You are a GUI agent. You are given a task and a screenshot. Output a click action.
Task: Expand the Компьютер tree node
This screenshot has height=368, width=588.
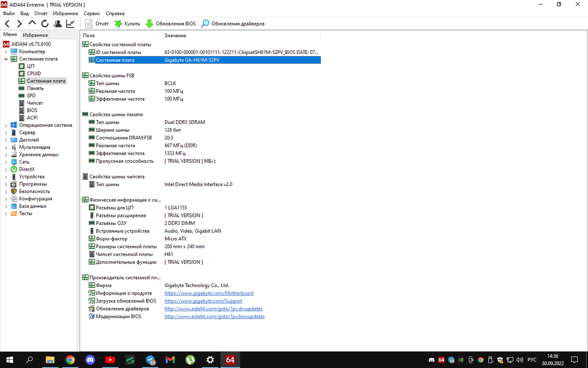pos(6,52)
